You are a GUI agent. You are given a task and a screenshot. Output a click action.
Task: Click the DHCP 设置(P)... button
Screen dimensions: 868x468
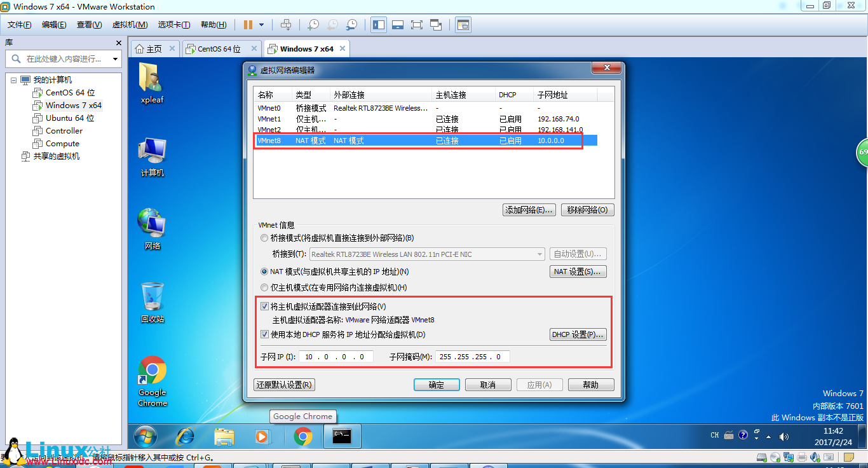coord(578,334)
